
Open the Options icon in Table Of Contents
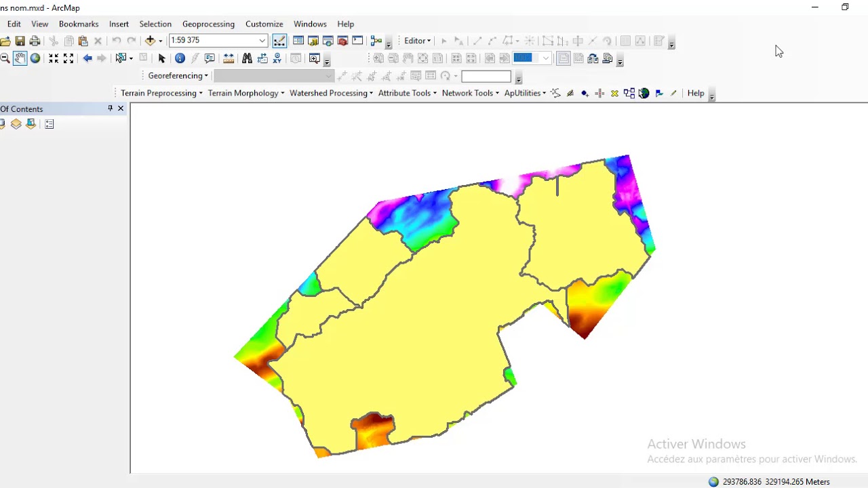[49, 124]
